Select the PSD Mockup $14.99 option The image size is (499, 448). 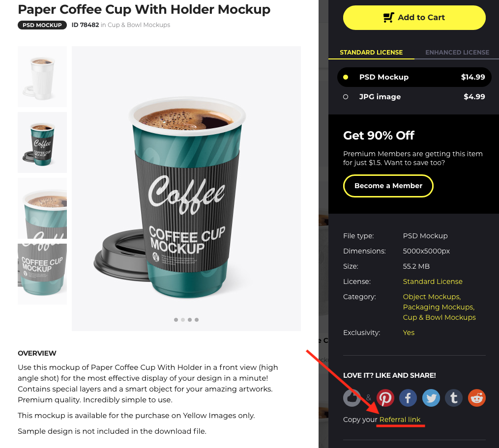pos(414,77)
